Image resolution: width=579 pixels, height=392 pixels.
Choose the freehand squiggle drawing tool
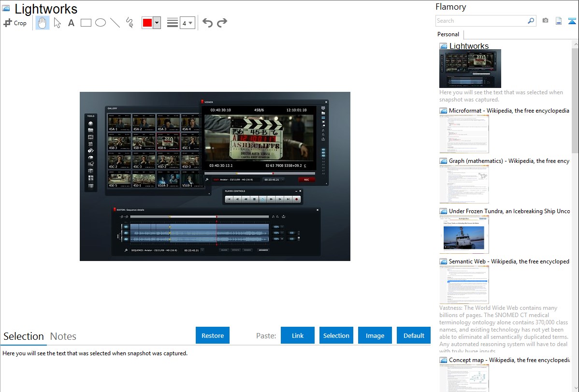coord(129,23)
